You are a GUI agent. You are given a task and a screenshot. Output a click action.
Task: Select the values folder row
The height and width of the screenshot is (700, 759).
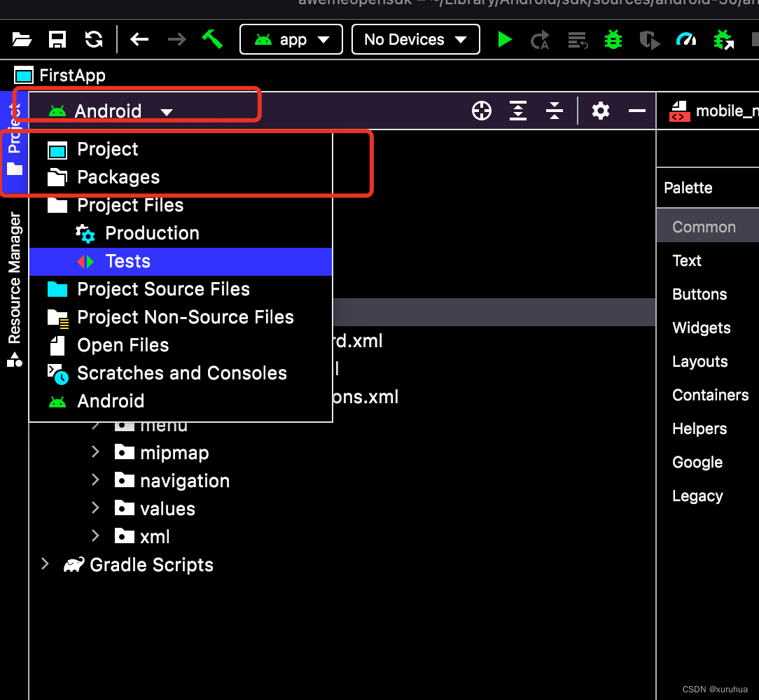(x=342, y=509)
